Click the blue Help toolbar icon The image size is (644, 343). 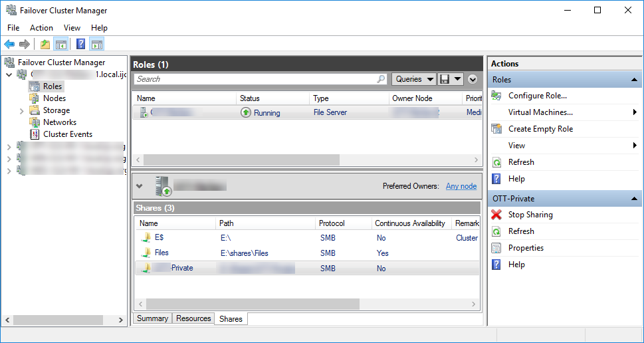(80, 45)
